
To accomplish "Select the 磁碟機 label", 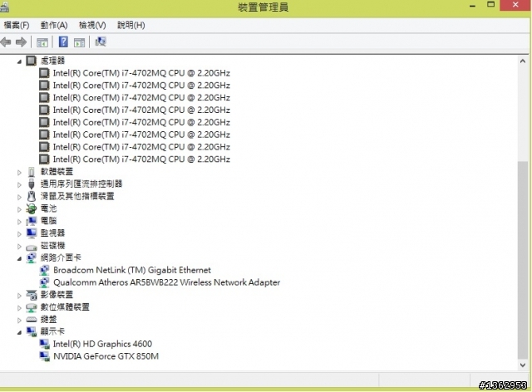I will click(52, 245).
